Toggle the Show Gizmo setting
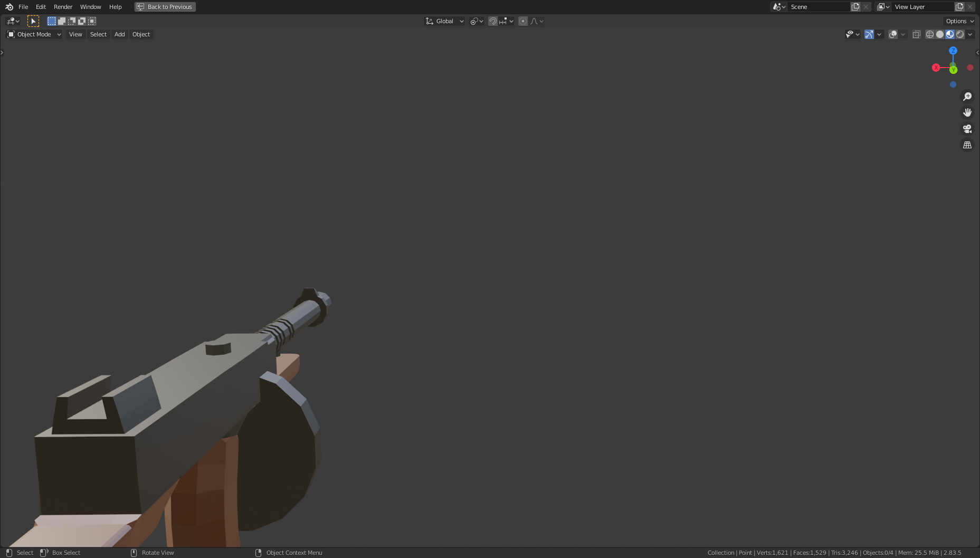This screenshot has height=558, width=980. coord(869,34)
